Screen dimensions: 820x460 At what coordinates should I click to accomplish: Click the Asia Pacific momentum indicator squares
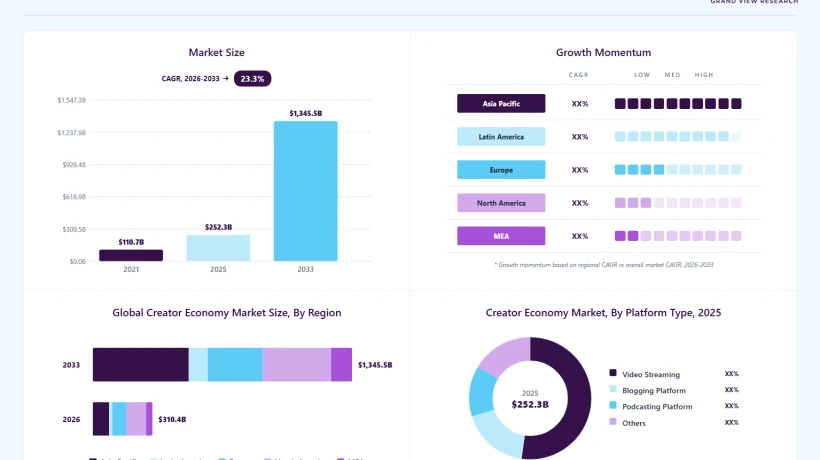tap(678, 104)
